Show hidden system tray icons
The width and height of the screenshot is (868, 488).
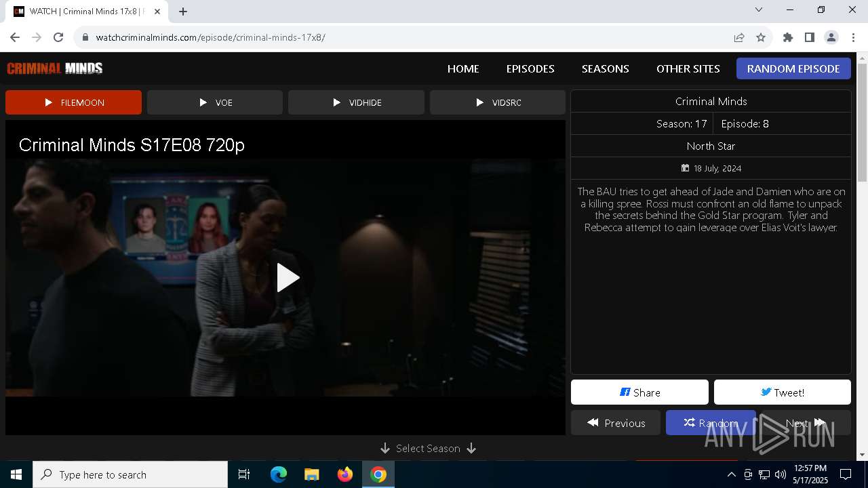pyautogui.click(x=731, y=474)
